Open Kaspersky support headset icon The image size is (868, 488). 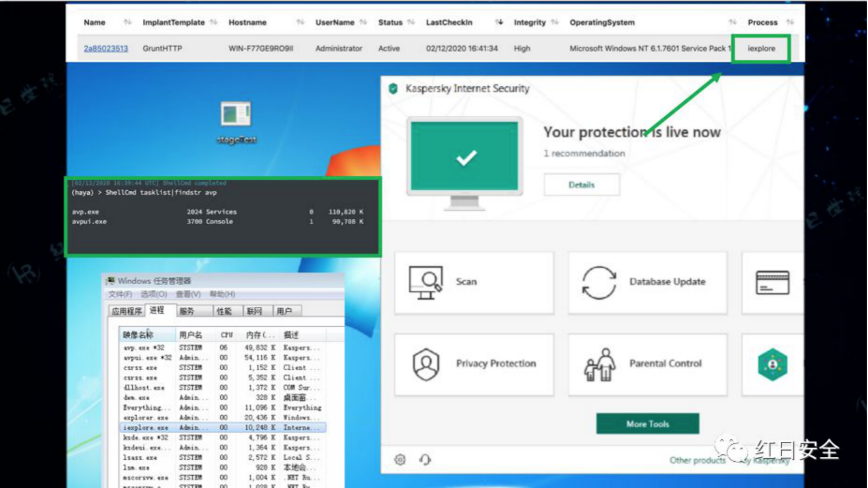(x=425, y=460)
